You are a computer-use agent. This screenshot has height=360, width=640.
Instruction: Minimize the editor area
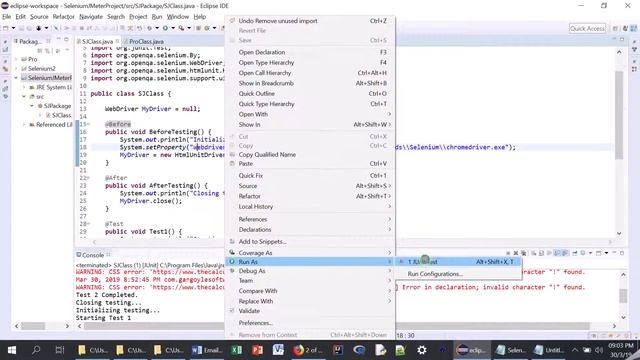614,39
